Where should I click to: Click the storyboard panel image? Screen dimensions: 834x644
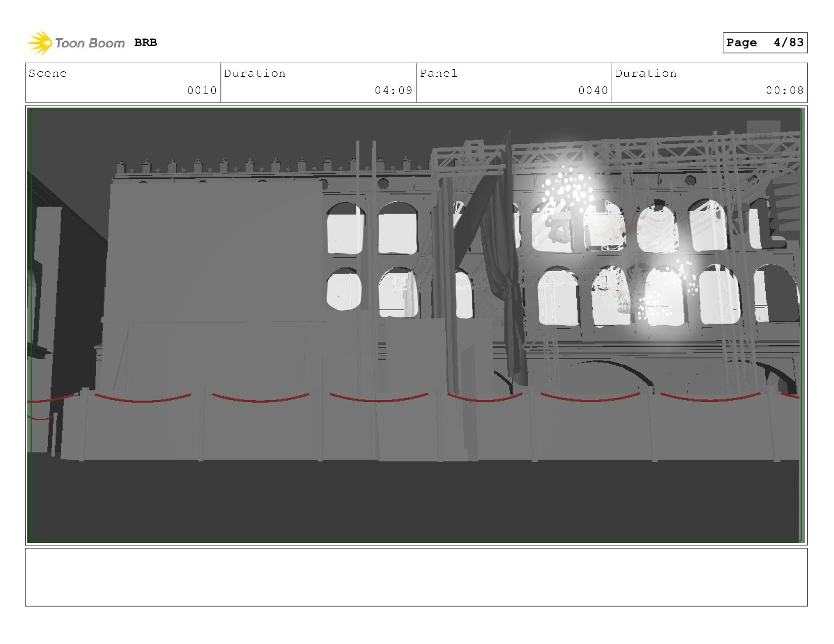click(x=416, y=325)
